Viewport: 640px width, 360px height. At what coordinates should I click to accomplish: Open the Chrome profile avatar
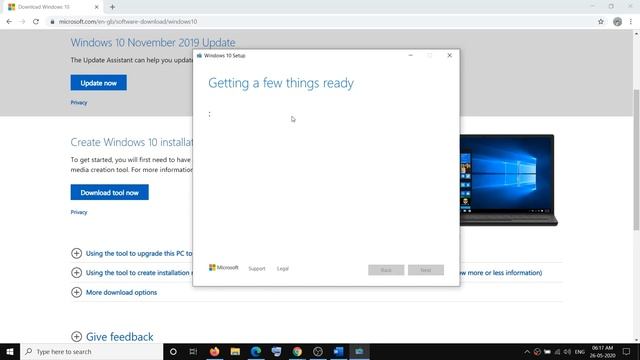(x=617, y=22)
